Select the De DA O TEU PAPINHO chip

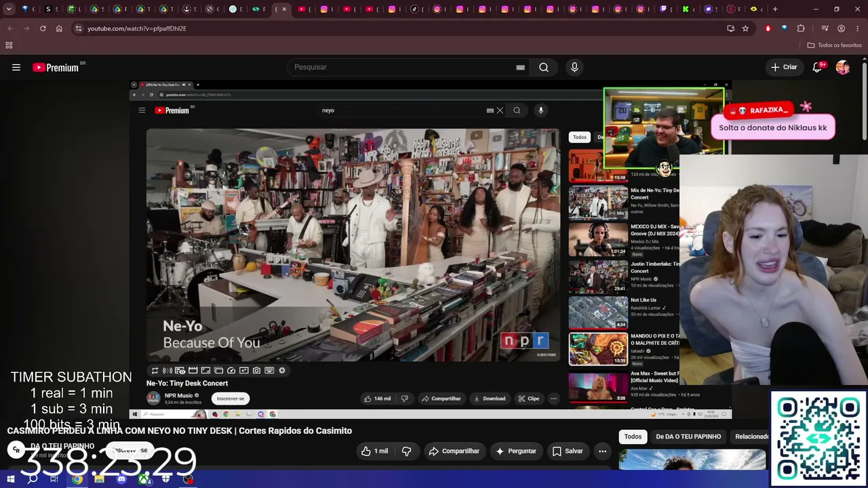(x=688, y=436)
